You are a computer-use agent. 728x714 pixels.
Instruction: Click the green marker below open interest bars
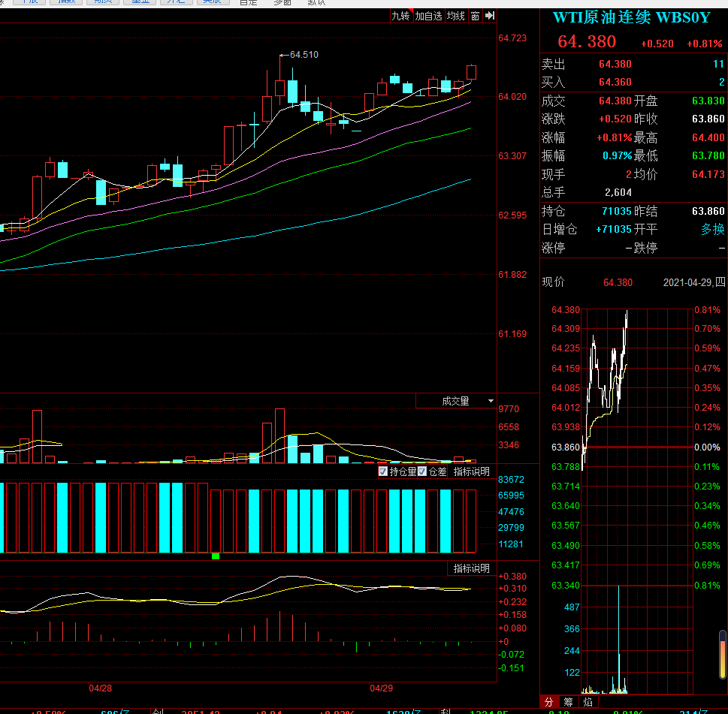point(216,556)
